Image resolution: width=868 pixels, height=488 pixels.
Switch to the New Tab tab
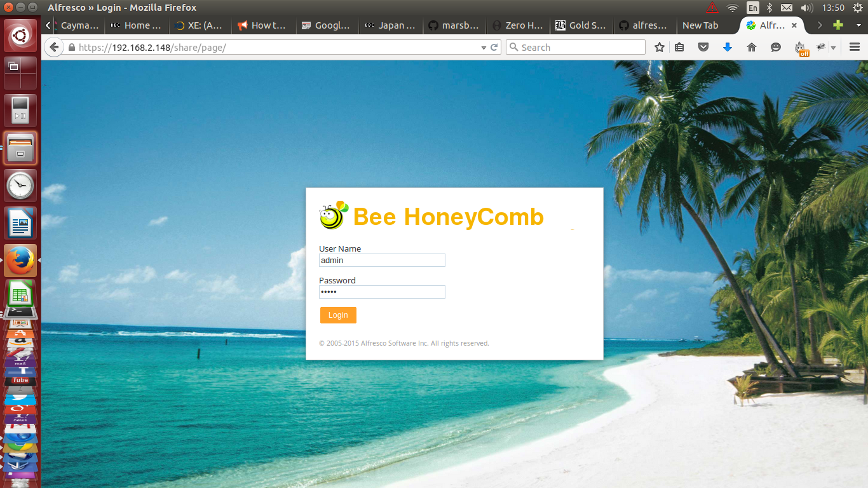coord(707,25)
